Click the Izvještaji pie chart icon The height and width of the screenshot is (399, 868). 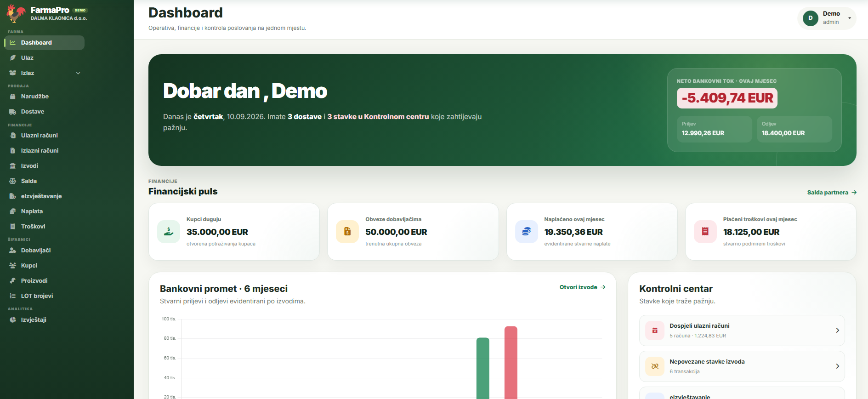pos(13,320)
